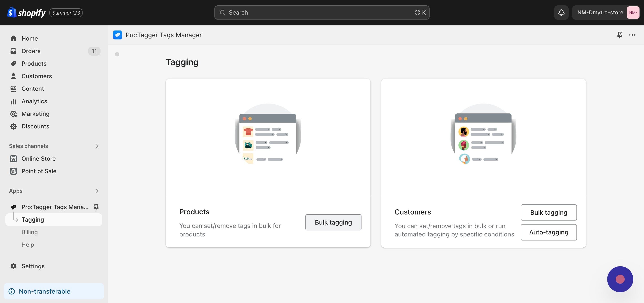The height and width of the screenshot is (303, 644).
Task: Click the Customers person icon
Action: tap(13, 76)
